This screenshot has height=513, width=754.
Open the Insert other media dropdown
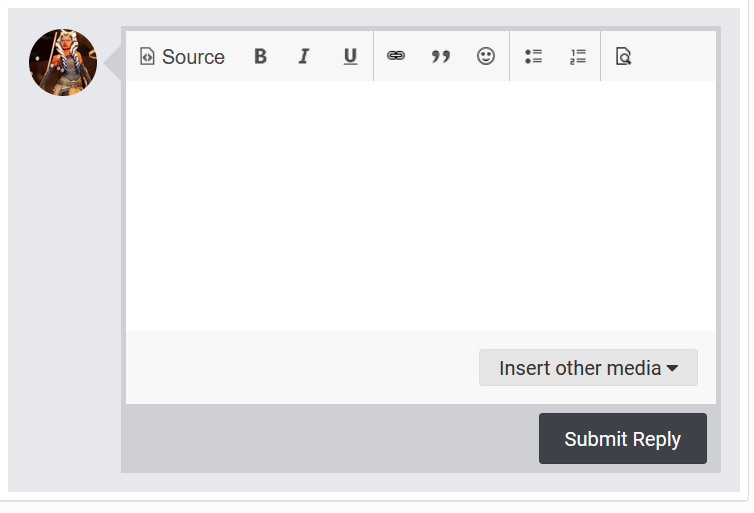point(588,368)
